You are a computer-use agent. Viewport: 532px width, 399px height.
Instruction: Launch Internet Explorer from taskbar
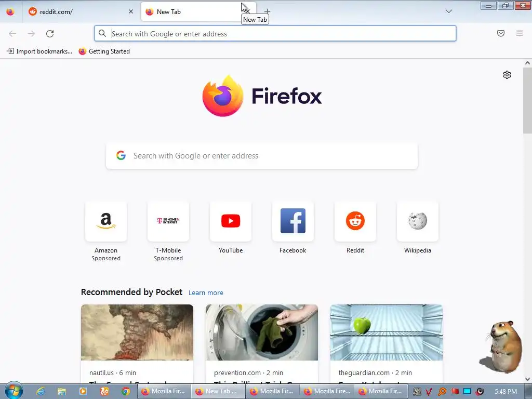[40, 392]
